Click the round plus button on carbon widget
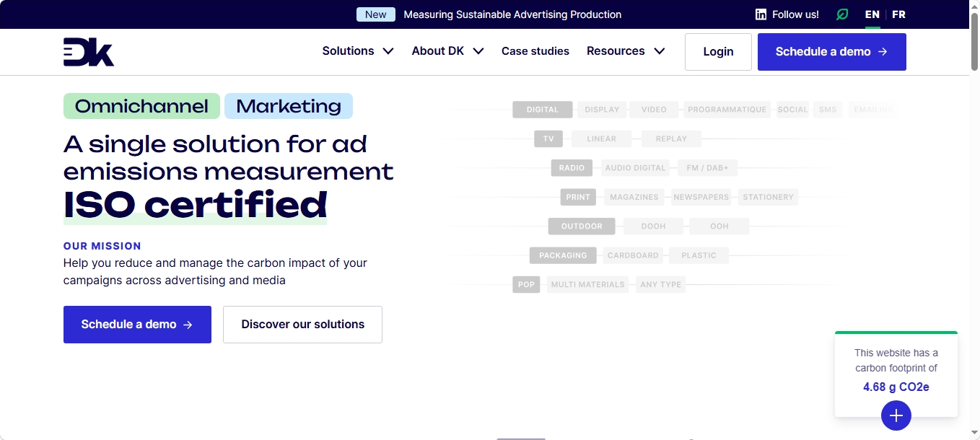 point(896,415)
